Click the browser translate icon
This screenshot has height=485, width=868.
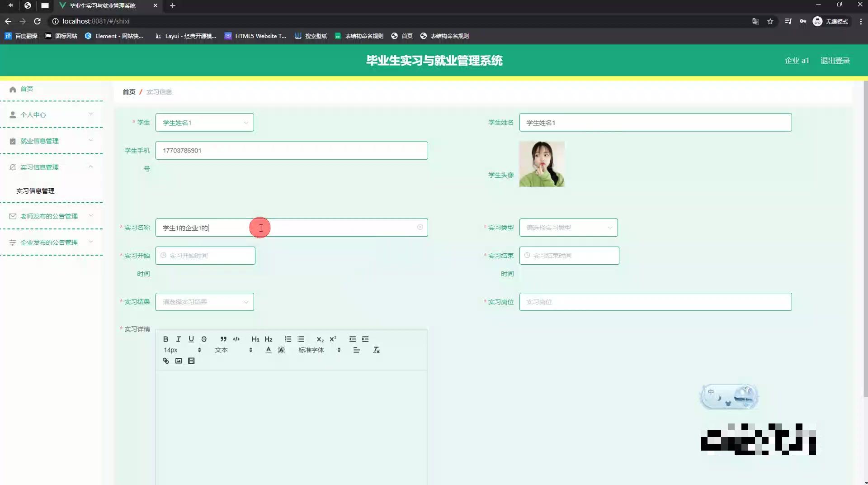tap(755, 21)
